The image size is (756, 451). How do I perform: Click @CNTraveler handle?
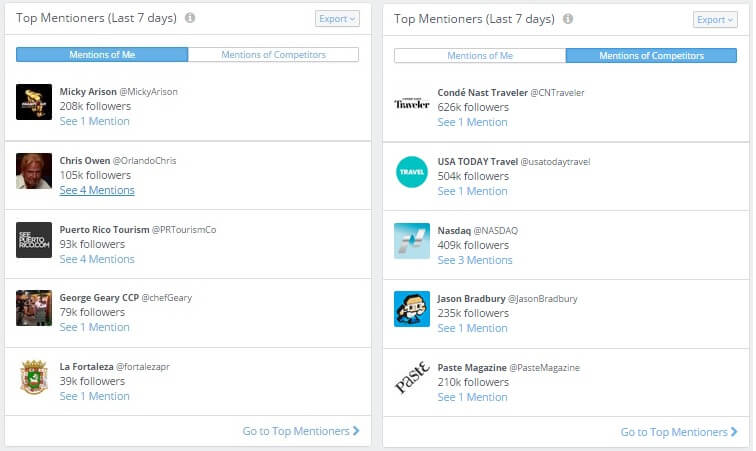pyautogui.click(x=557, y=93)
